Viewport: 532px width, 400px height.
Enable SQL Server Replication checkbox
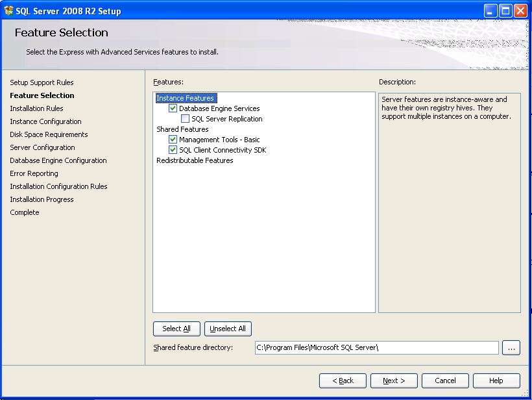[x=186, y=119]
